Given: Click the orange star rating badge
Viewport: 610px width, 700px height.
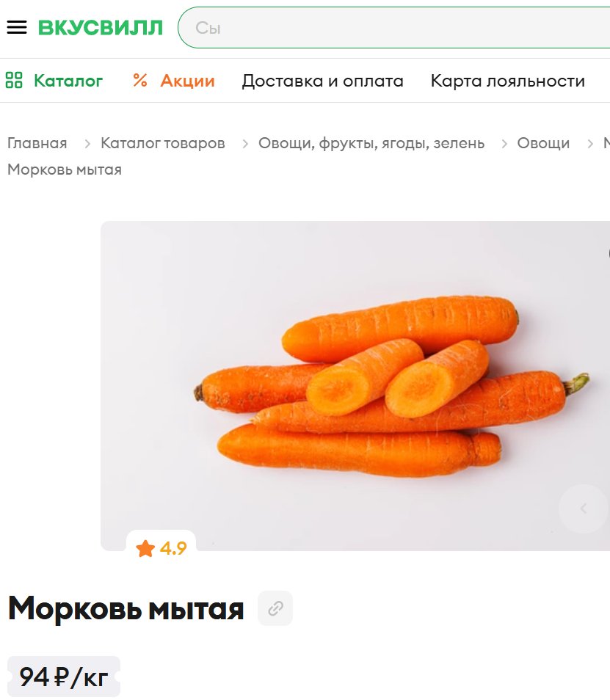Looking at the screenshot, I should [161, 548].
